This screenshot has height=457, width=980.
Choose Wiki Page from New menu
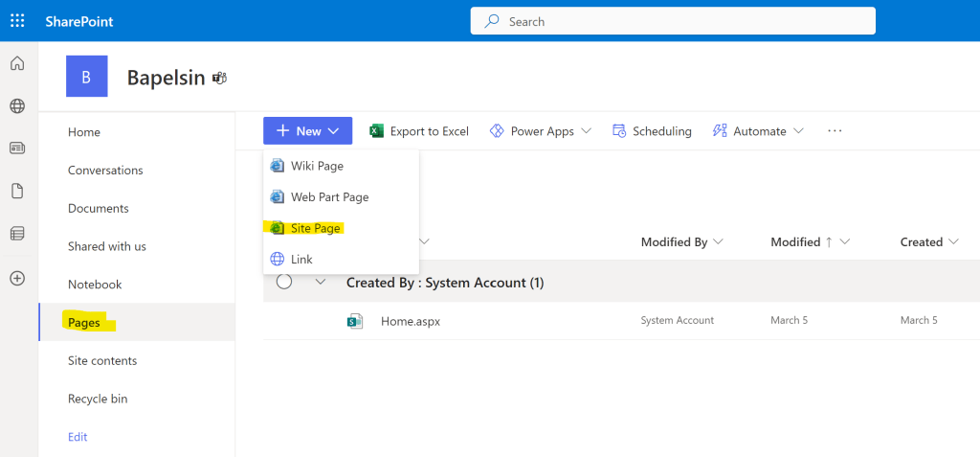[x=317, y=166]
